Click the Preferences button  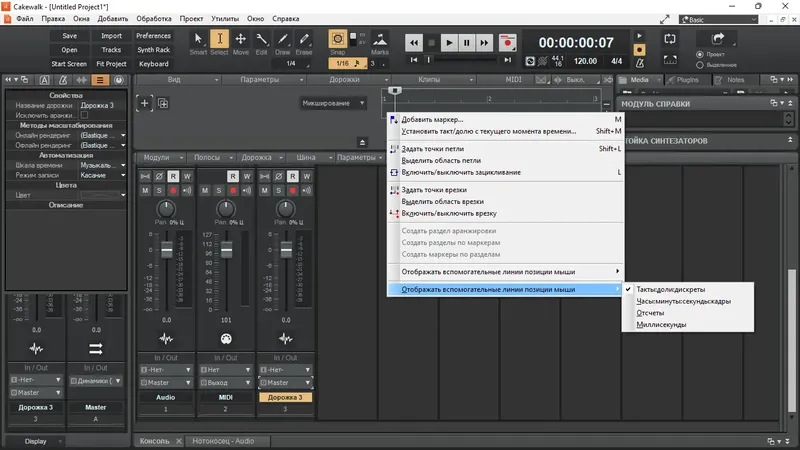point(153,35)
